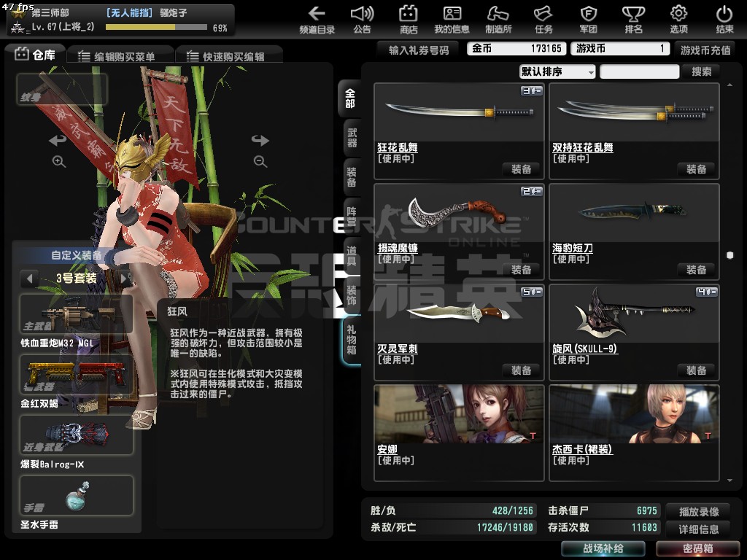
Task: Select the 道具 category tab
Action: click(352, 256)
